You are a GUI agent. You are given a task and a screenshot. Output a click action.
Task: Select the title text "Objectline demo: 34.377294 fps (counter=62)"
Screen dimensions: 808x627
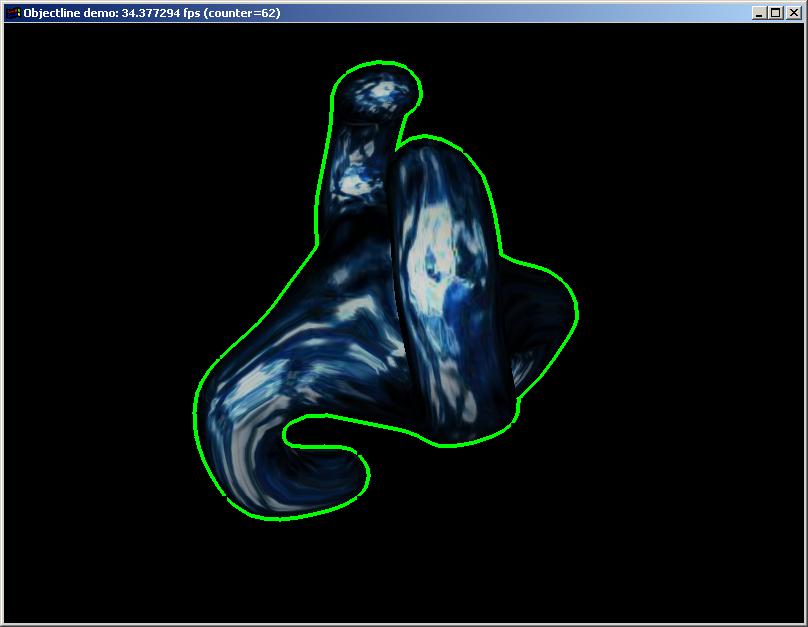[152, 13]
